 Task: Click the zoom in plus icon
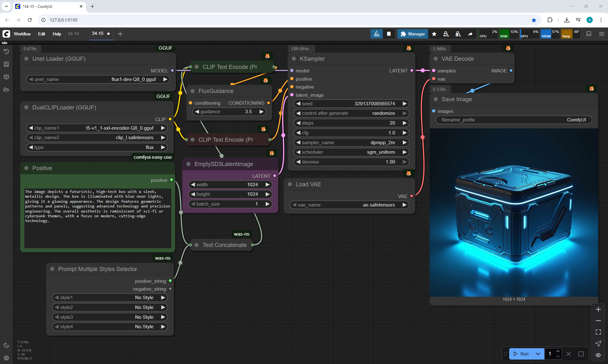click(598, 309)
